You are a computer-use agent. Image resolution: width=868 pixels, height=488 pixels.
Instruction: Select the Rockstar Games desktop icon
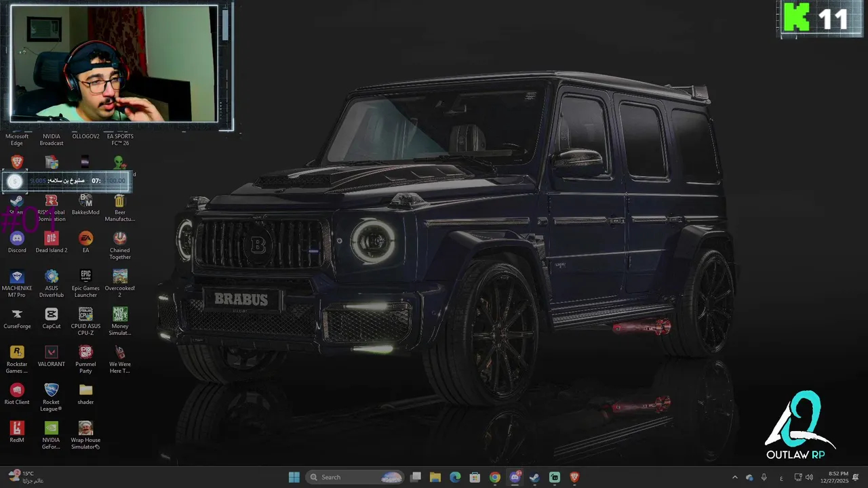17,359
